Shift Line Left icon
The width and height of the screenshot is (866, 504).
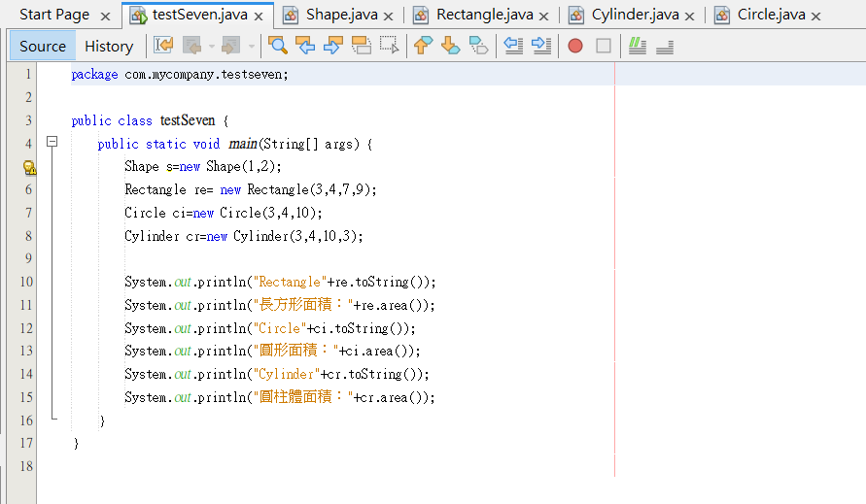coord(513,46)
